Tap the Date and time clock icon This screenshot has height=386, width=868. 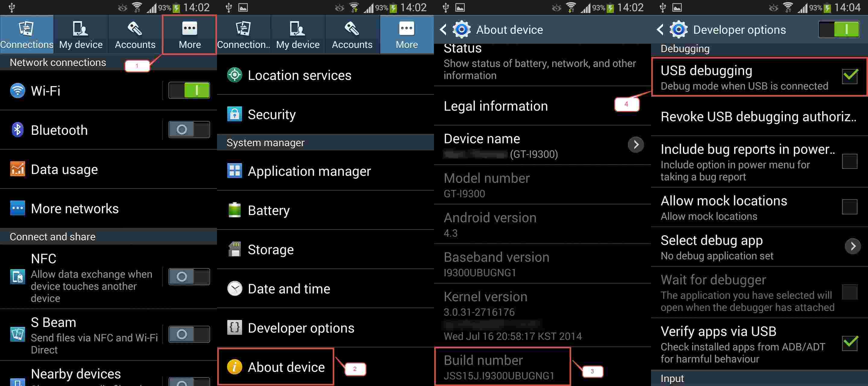tap(234, 289)
